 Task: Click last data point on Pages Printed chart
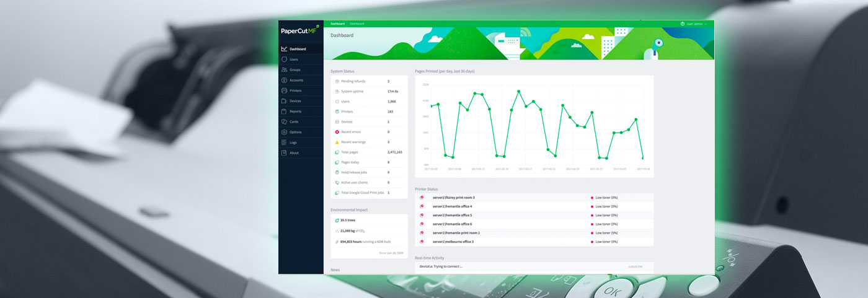[x=643, y=159]
